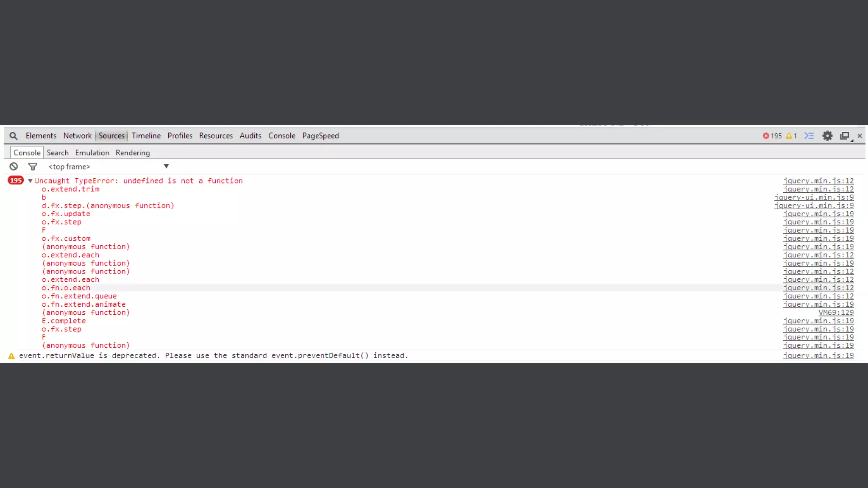Screen dimensions: 868x488
Task: Toggle the console filter funnel icon
Action: (x=33, y=166)
